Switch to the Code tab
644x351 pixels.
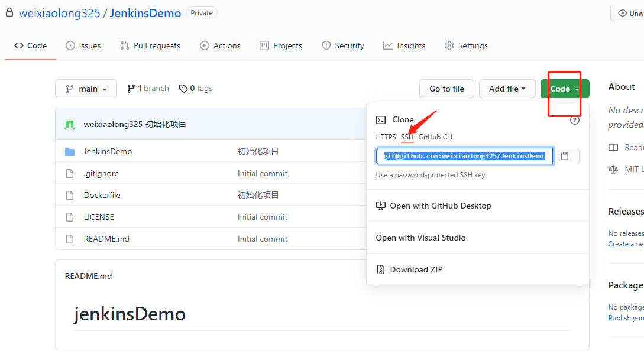click(30, 45)
